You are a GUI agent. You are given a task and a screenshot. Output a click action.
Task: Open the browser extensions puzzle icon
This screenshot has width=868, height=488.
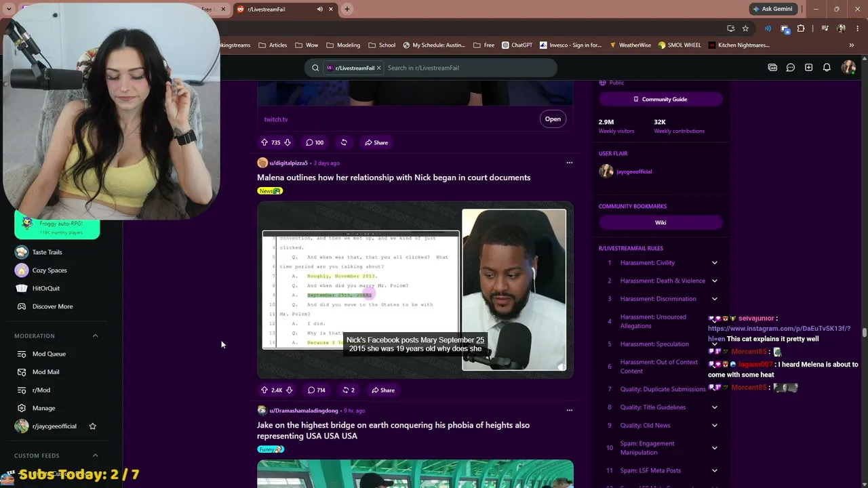tap(801, 28)
